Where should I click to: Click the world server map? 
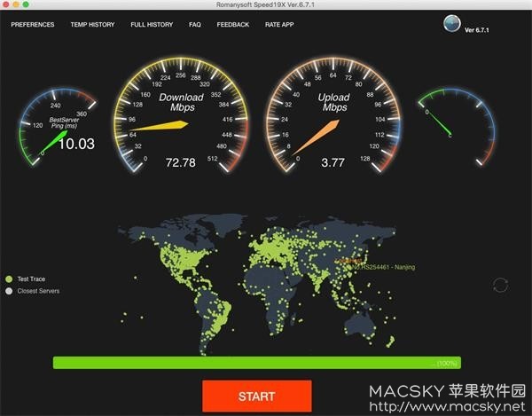click(x=257, y=283)
